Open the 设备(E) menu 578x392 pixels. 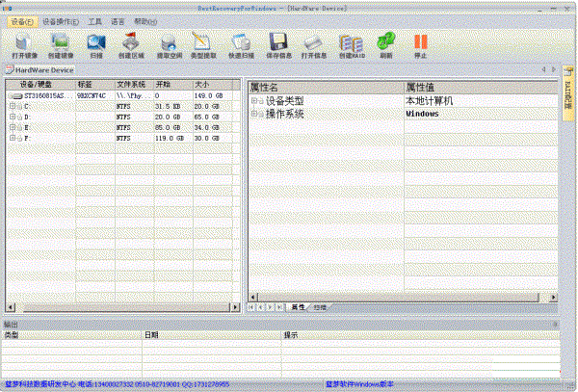point(20,19)
